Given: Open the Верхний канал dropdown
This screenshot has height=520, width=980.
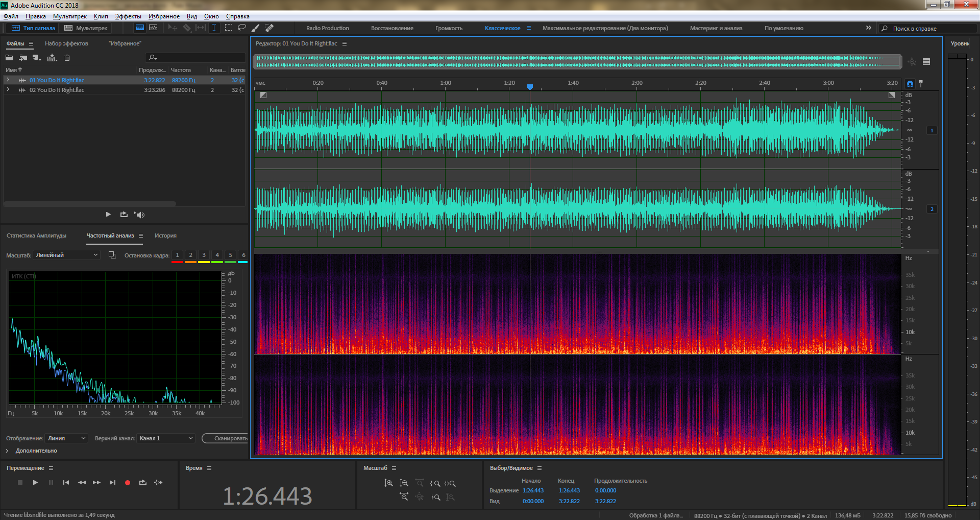Looking at the screenshot, I should pyautogui.click(x=166, y=438).
